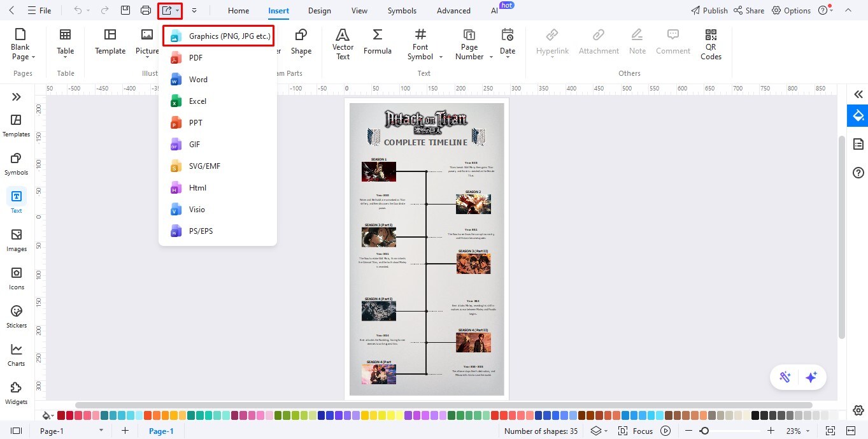Viewport: 868px width, 439px height.
Task: Switch to the Symbols ribbon tab
Action: click(402, 10)
